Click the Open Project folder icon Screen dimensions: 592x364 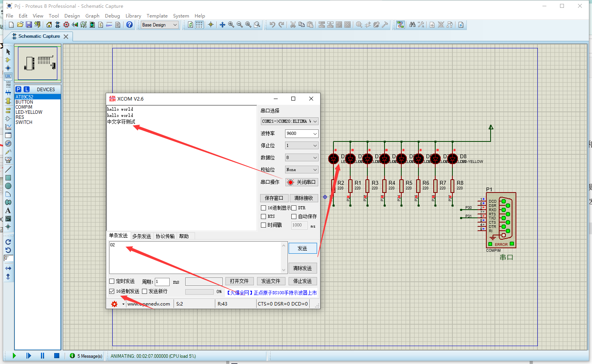tap(20, 25)
